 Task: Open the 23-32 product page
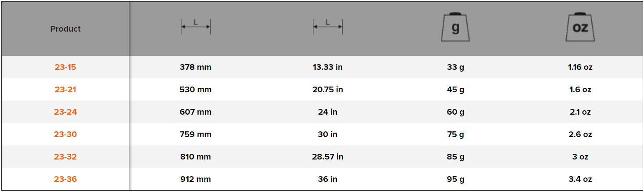coord(65,157)
